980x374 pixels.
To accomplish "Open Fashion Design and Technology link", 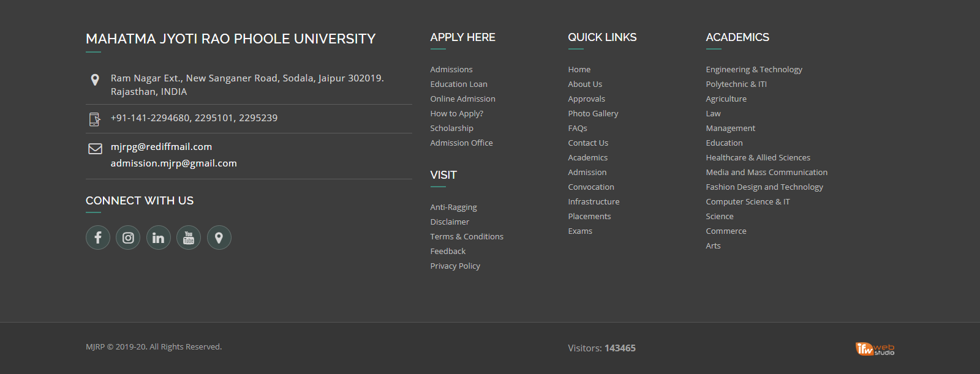I will point(764,187).
